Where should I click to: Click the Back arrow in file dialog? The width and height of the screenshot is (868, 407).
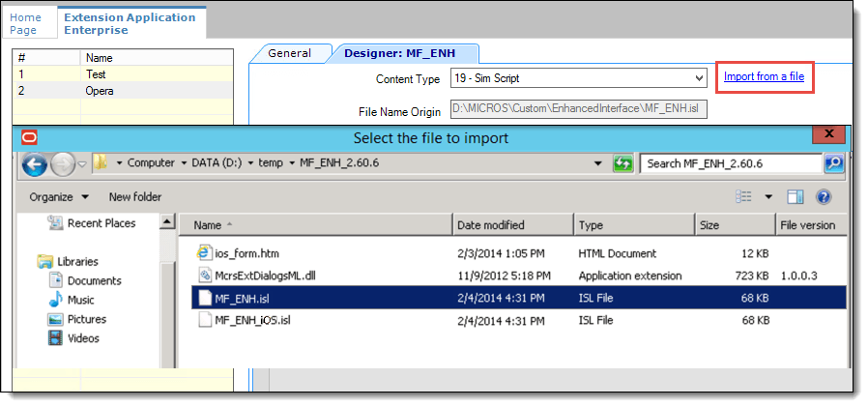36,164
